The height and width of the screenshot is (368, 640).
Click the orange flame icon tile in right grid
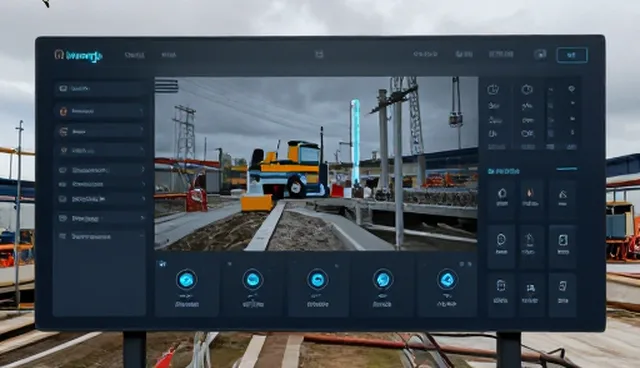[530, 199]
